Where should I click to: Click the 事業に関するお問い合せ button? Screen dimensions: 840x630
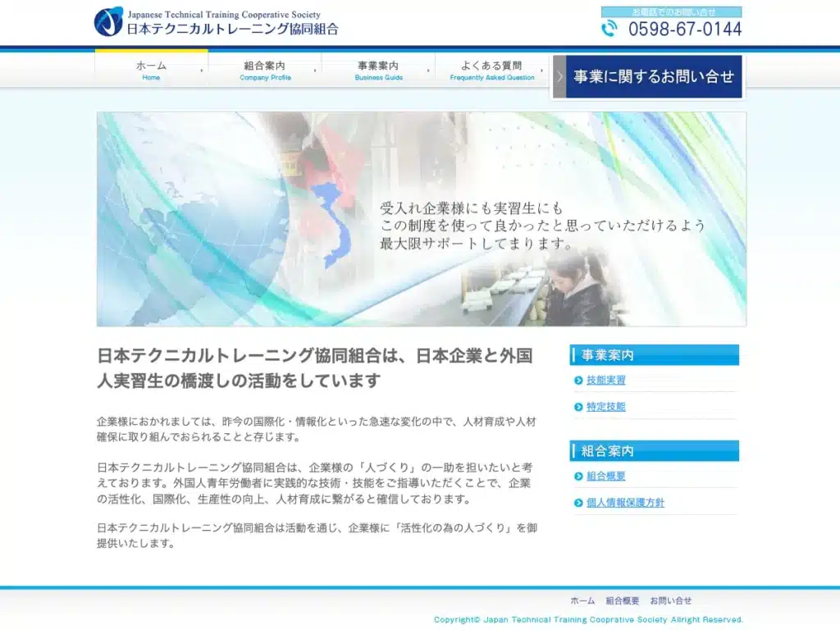tap(648, 76)
